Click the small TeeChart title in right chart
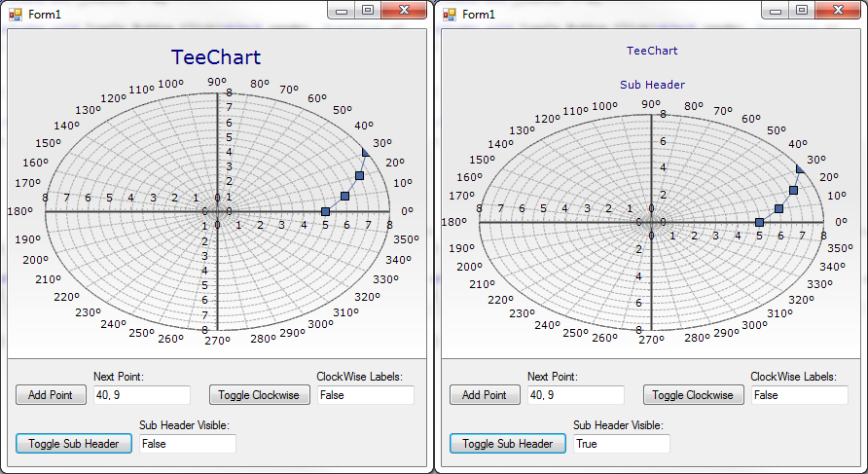The width and height of the screenshot is (868, 474). pyautogui.click(x=652, y=51)
